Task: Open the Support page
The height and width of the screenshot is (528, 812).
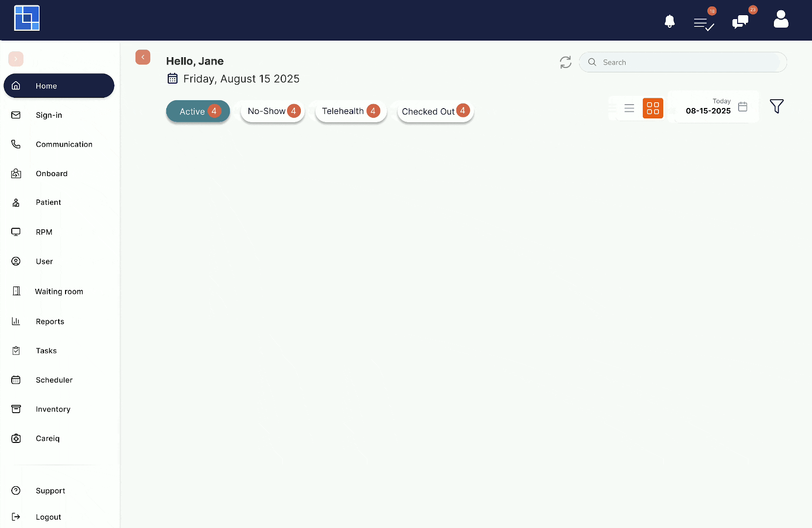Action: click(x=50, y=491)
